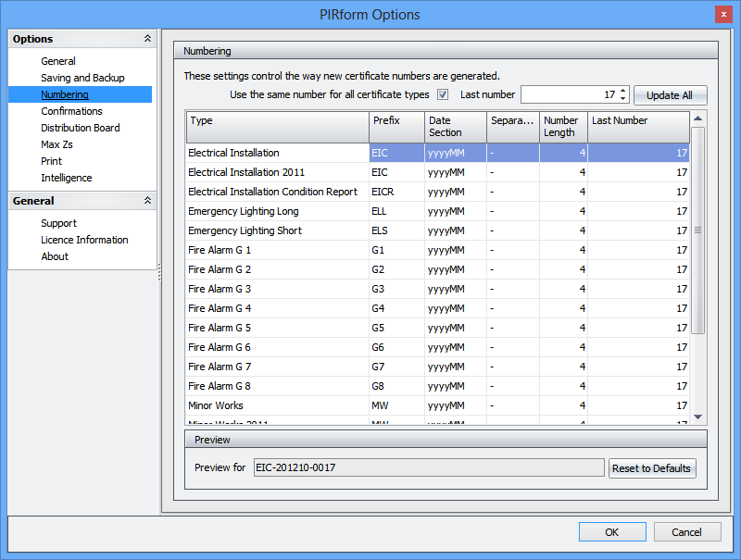
Task: Collapse the Options section chevron
Action: (x=146, y=39)
